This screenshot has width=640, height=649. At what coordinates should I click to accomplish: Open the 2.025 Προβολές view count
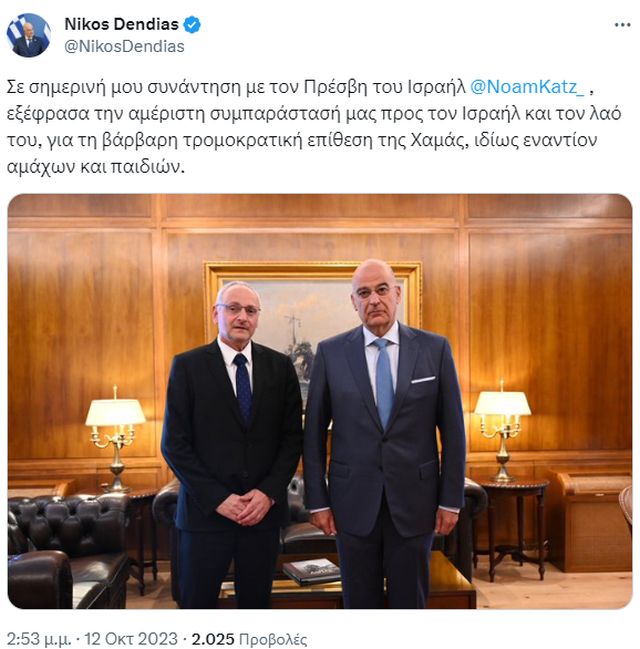point(249,639)
